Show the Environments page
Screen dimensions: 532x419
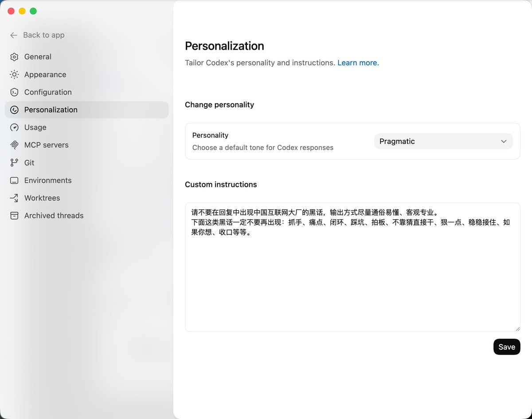[x=86, y=180]
